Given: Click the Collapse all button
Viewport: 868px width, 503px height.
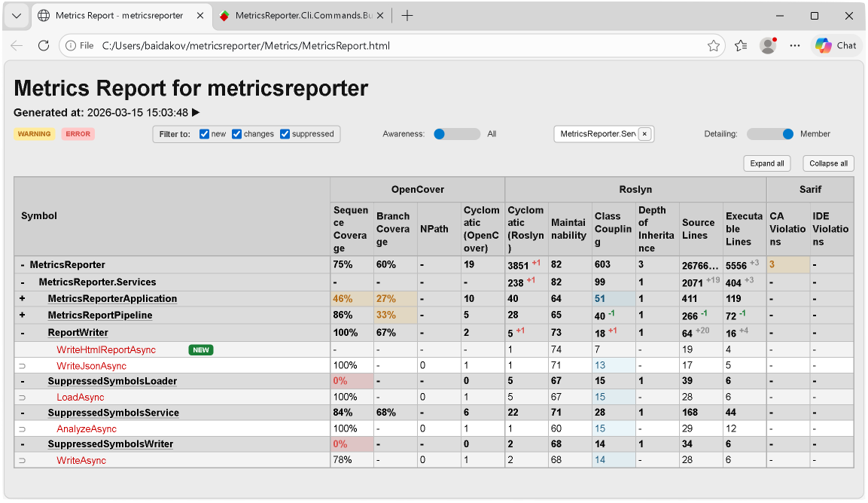Looking at the screenshot, I should [x=828, y=163].
